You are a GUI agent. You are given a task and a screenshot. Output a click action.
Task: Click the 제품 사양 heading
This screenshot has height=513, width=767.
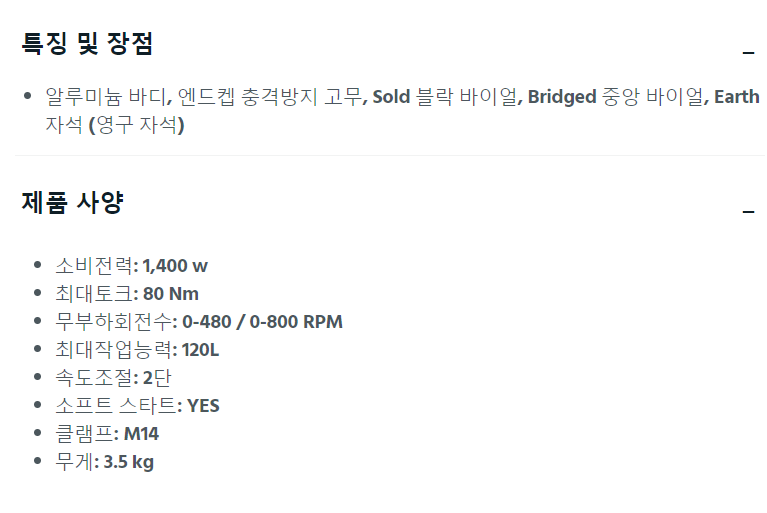[72, 202]
